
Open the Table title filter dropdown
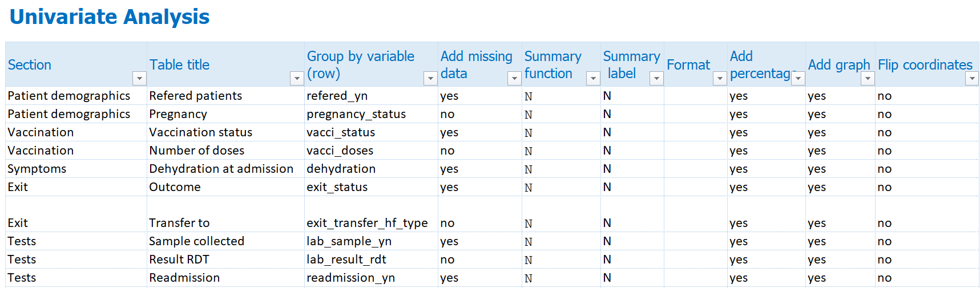point(297,78)
